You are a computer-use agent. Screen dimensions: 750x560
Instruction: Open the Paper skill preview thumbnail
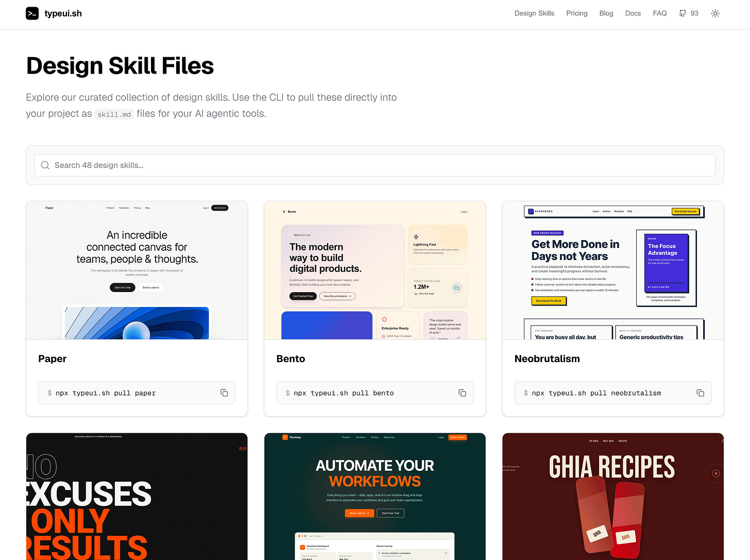(137, 270)
